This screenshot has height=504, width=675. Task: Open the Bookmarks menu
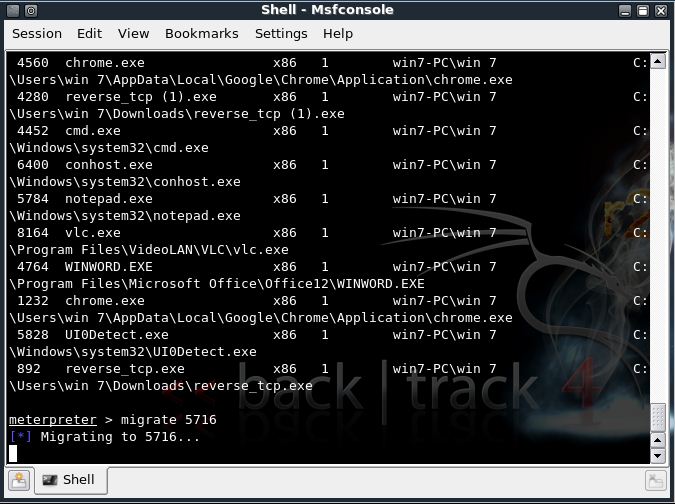[202, 34]
